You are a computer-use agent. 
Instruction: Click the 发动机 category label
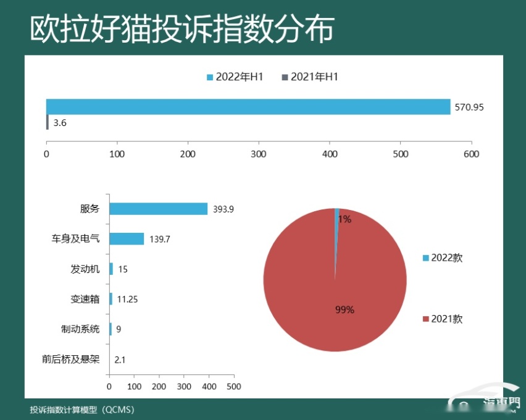[85, 269]
